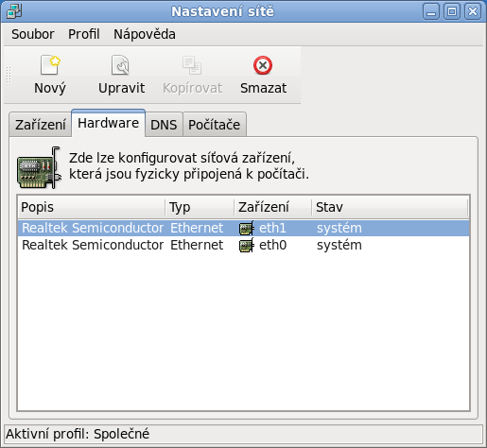Image resolution: width=487 pixels, height=448 pixels.
Task: Click the toolbar drag handle grip
Action: point(9,75)
